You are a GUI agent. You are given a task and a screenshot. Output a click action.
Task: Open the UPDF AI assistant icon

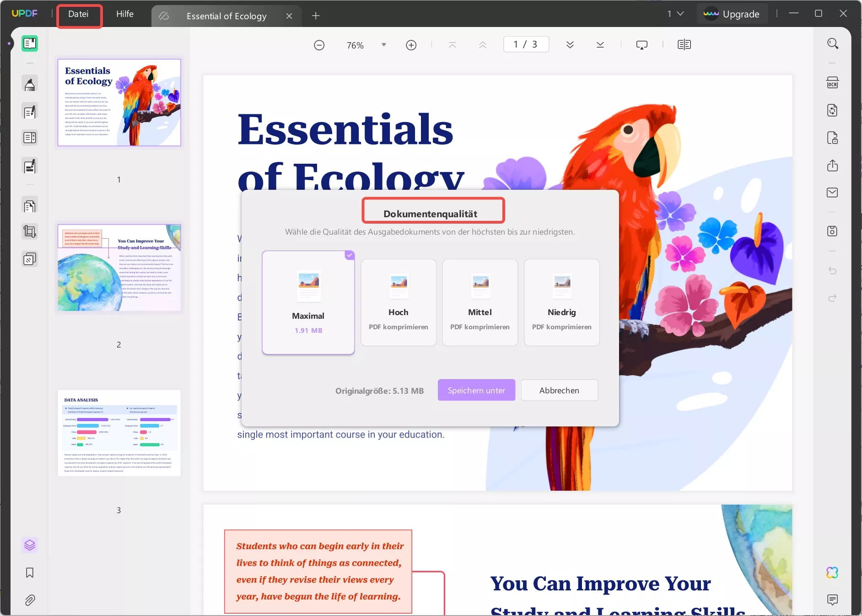click(x=833, y=573)
